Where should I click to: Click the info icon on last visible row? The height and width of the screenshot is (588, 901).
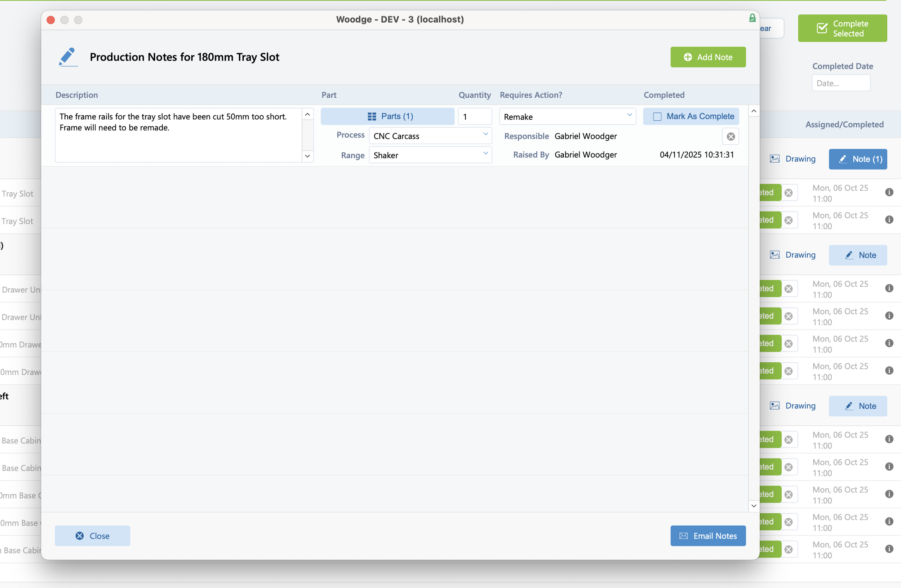pos(889,549)
